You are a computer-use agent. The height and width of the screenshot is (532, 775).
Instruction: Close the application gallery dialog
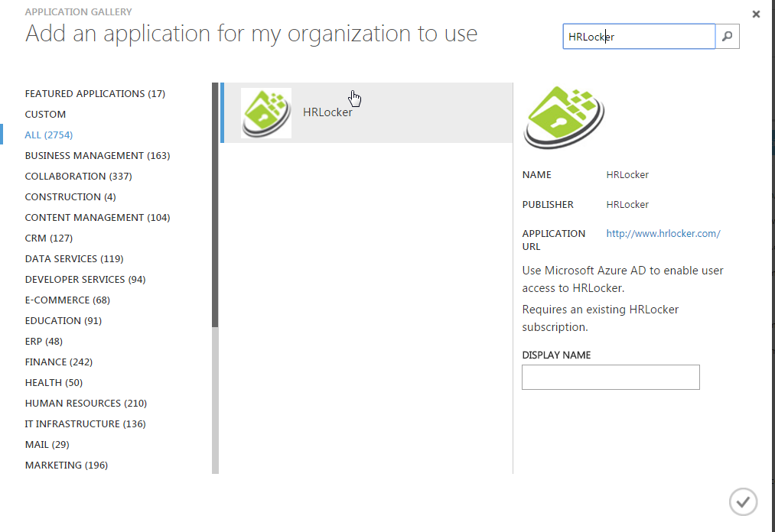(x=756, y=14)
